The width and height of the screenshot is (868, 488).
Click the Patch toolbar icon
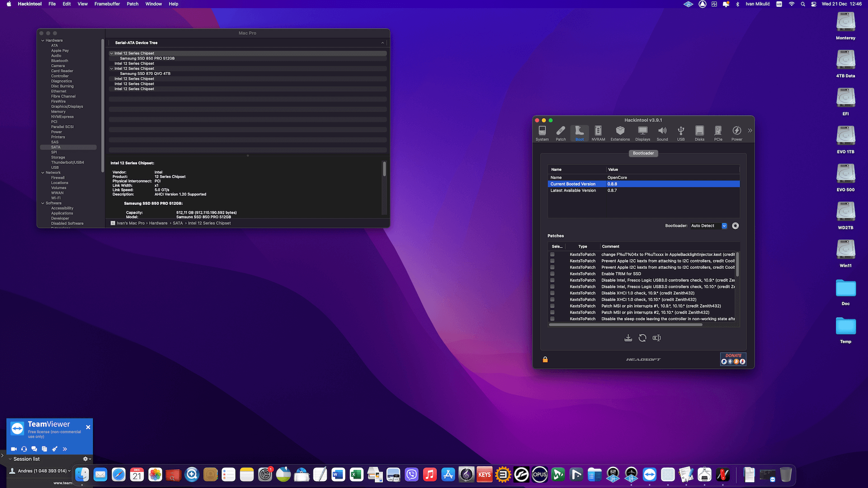point(561,133)
